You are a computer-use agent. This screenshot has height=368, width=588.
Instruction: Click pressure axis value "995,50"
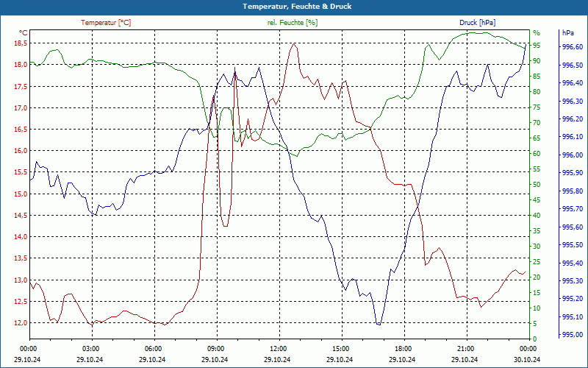(x=573, y=245)
